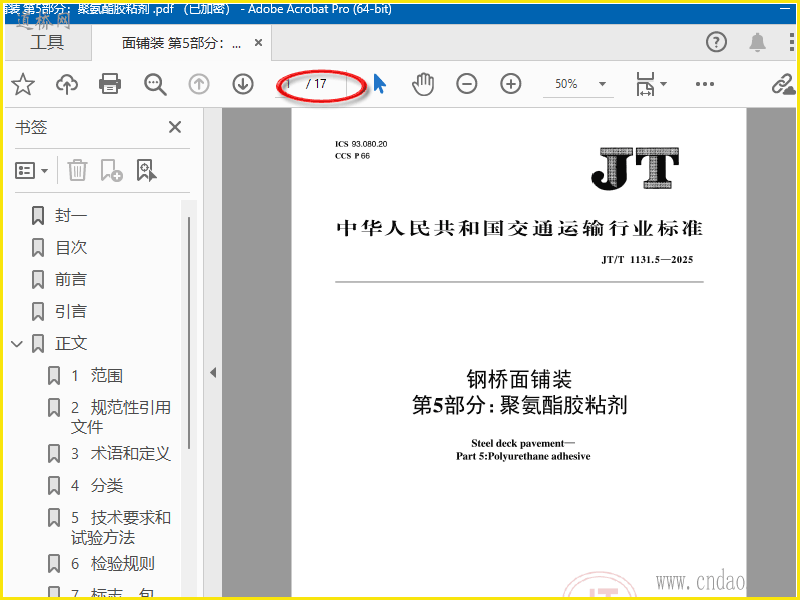Screen dimensions: 800x600
Task: Click the JT/T 1131.5—2025 standard number
Action: pos(647,260)
